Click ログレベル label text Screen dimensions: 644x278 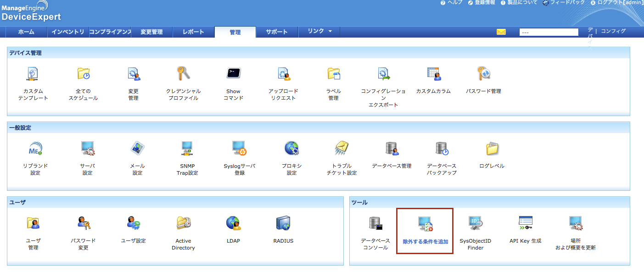[492, 166]
